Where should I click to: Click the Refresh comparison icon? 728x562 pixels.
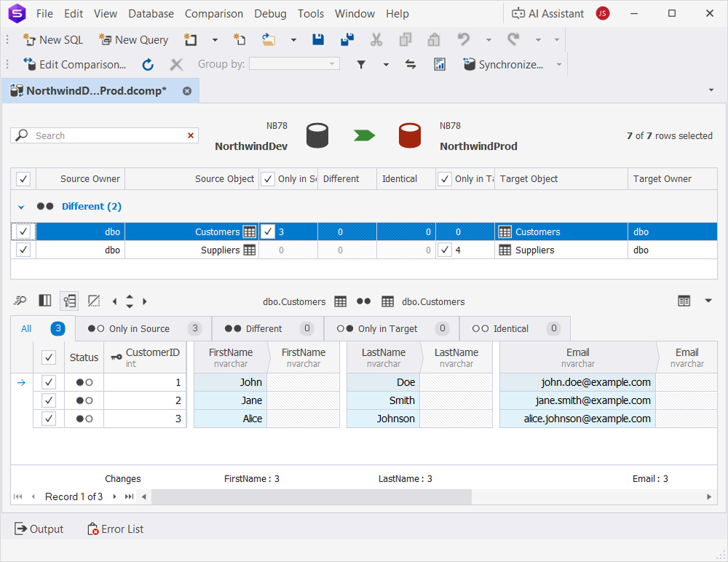148,65
